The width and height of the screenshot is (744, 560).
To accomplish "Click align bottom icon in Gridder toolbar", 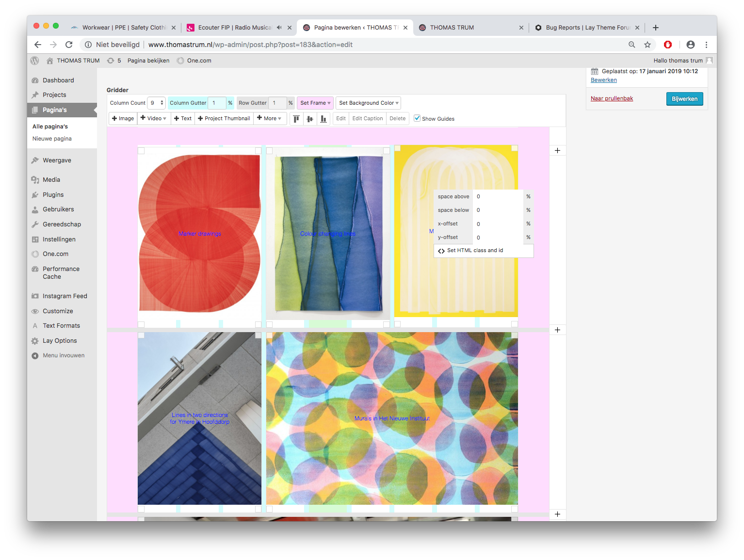I will tap(323, 119).
